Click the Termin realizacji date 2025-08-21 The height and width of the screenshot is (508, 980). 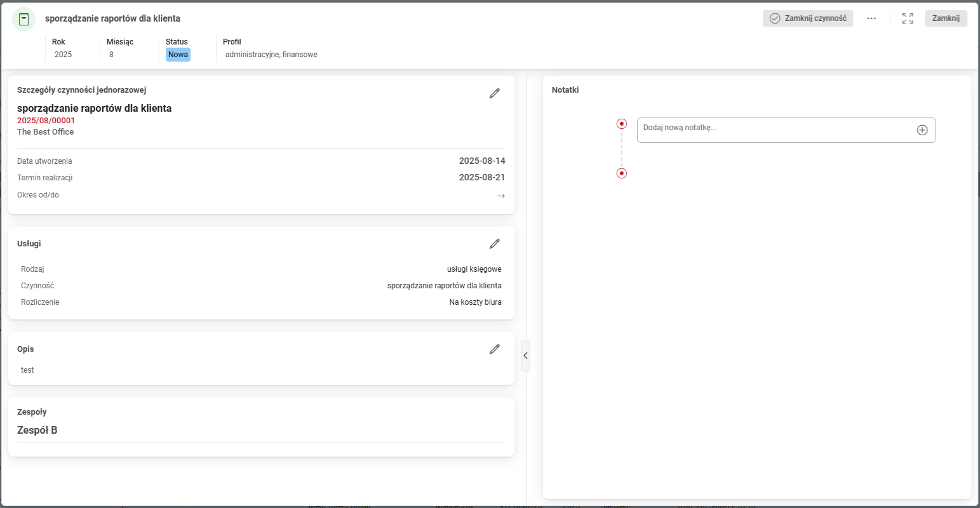[482, 178]
